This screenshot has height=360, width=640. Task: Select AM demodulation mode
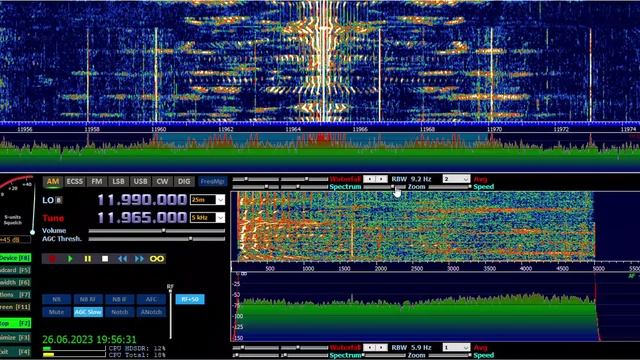(x=53, y=182)
